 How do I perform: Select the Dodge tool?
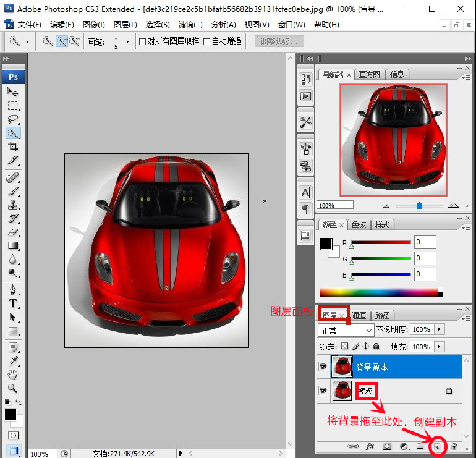point(13,273)
